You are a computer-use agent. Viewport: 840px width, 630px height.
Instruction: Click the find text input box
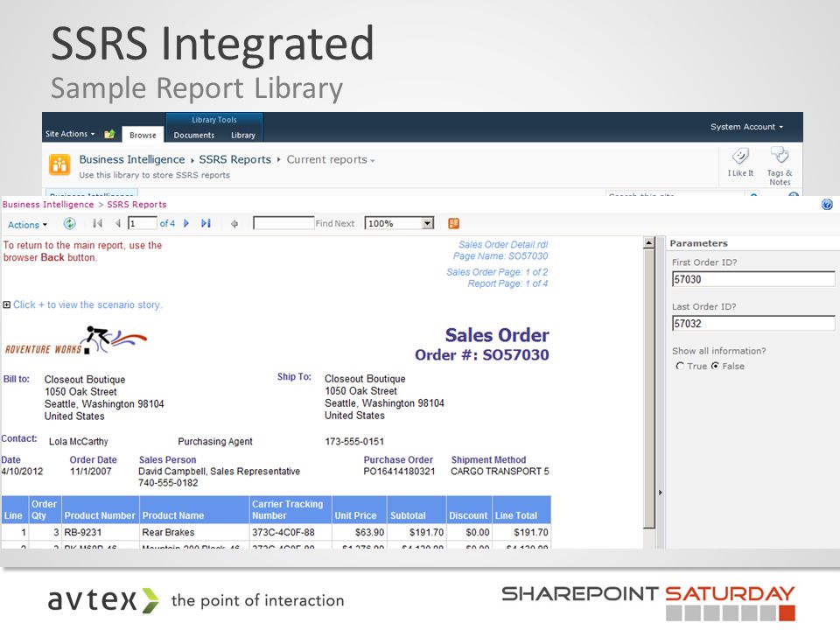click(x=283, y=223)
